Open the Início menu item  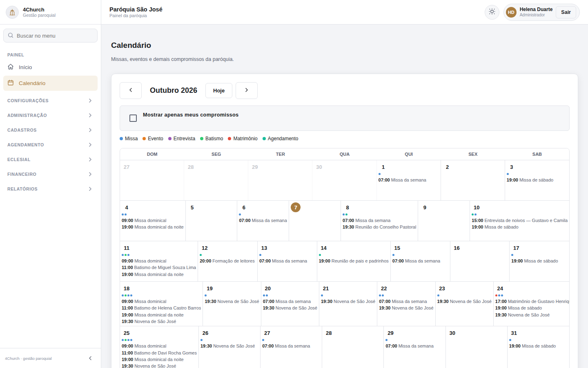click(x=51, y=67)
